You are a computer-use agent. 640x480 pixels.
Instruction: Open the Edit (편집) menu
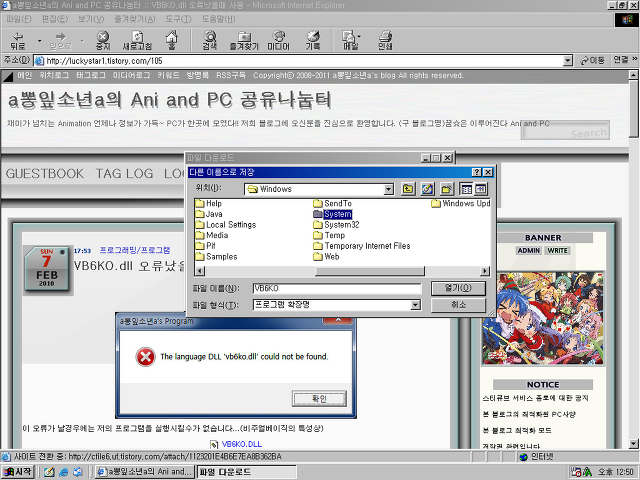[55, 19]
